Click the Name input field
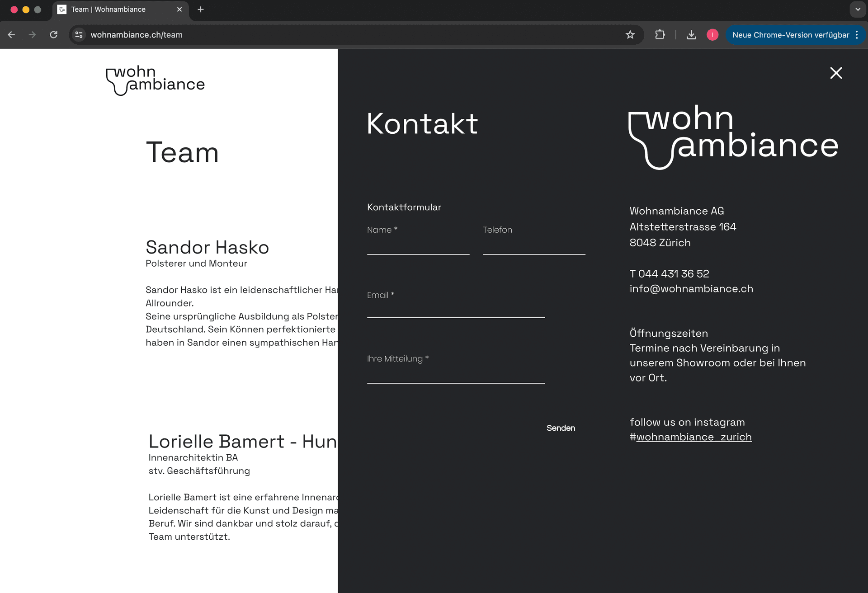868x593 pixels. 418,246
